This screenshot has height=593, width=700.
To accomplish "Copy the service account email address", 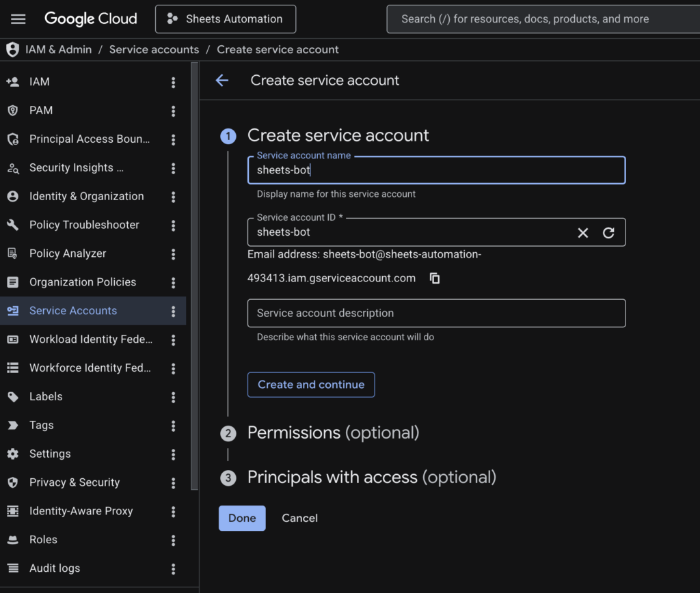I will (434, 279).
